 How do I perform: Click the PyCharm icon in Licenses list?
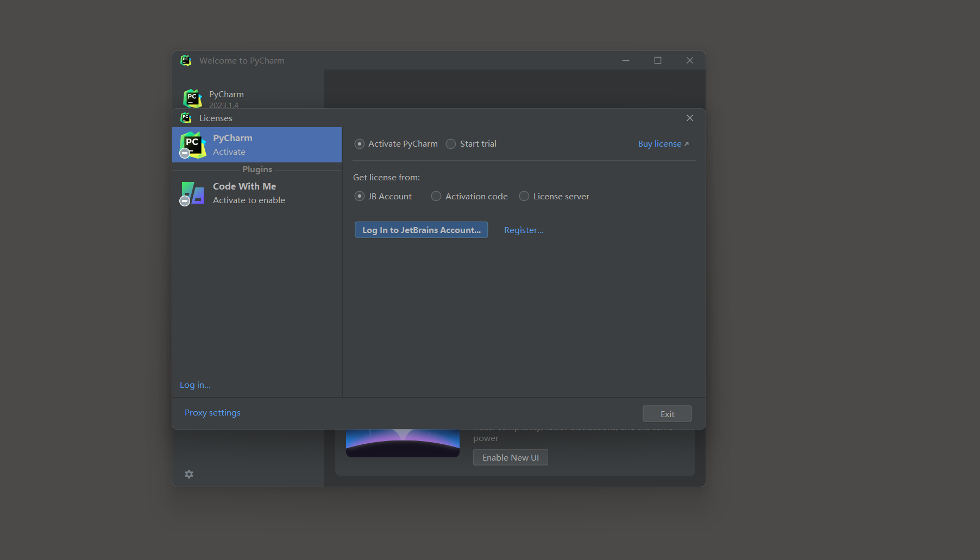(192, 145)
